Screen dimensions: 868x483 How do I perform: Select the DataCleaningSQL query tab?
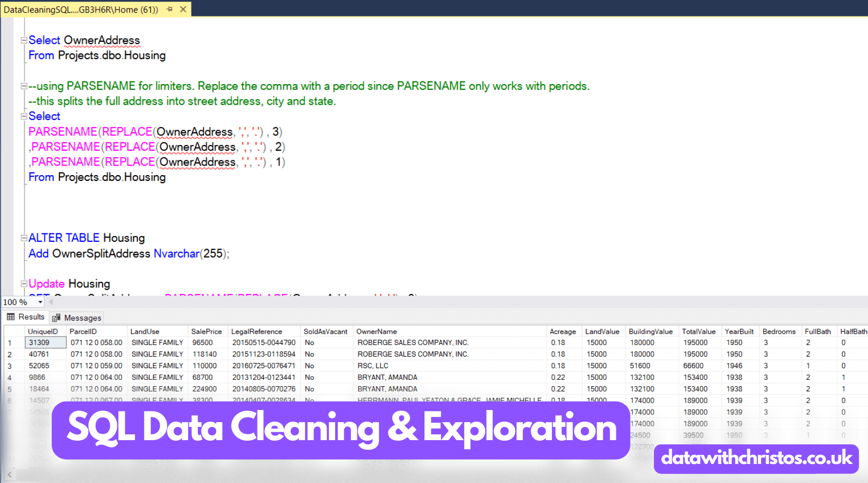79,9
